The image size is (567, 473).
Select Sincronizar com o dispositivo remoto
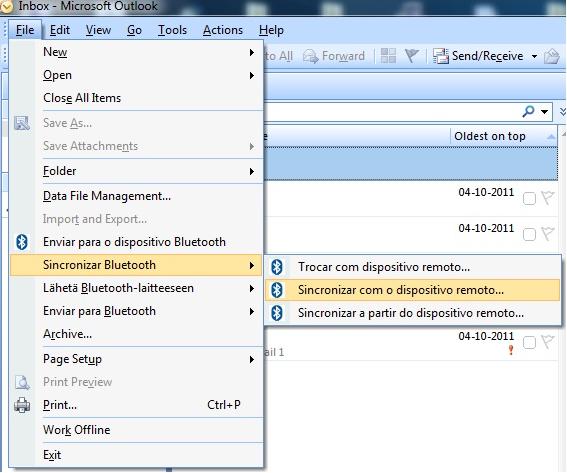[413, 290]
